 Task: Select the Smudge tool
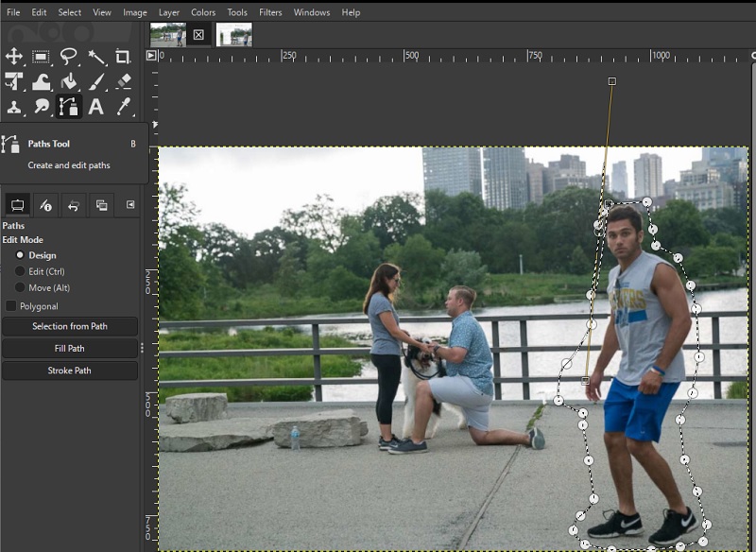[x=41, y=107]
